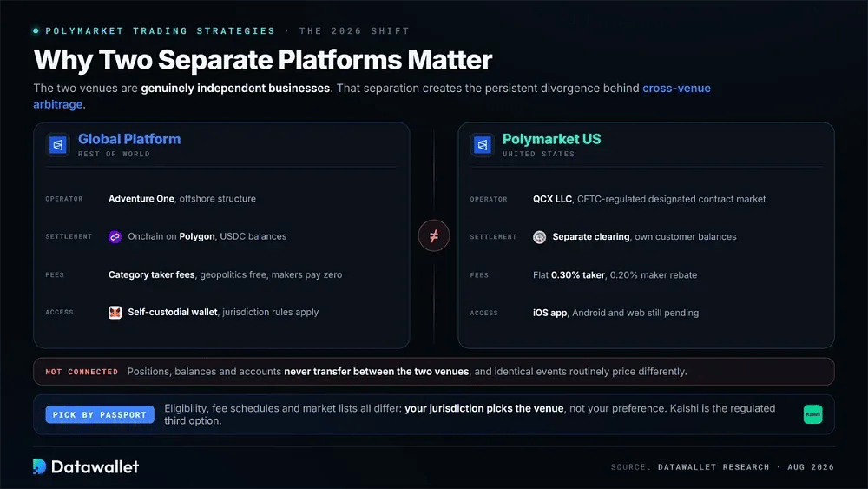Click THE 2026 SHIFT header text
The image size is (868, 489).
click(354, 31)
